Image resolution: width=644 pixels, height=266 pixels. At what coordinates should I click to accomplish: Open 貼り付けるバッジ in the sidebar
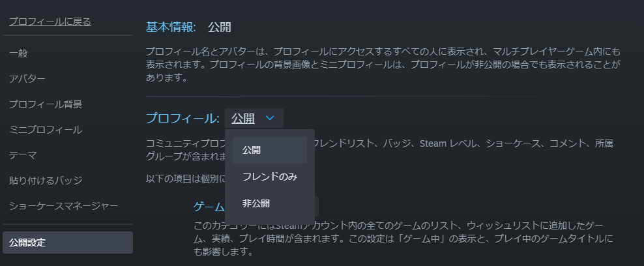[x=46, y=181]
